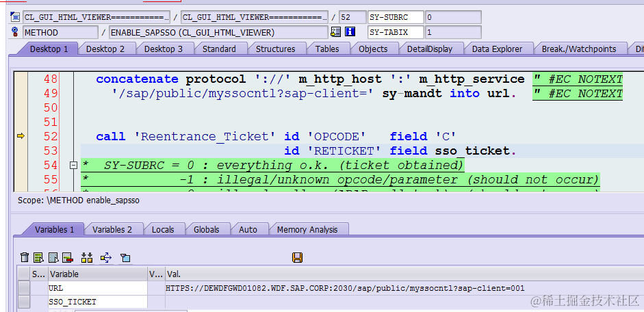Screen dimensions: 644x312
Task: Click the list icon with the red bar
Action: pyautogui.click(x=67, y=257)
